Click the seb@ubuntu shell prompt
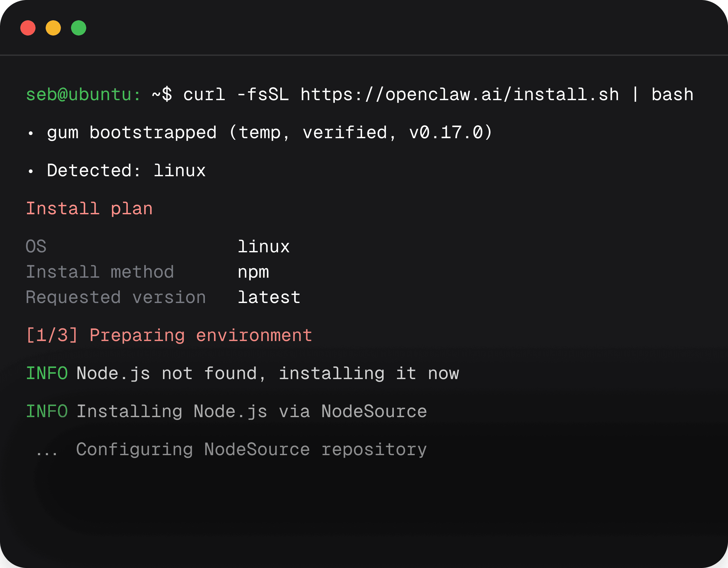Screen dimensions: 728x568 pyautogui.click(x=83, y=94)
